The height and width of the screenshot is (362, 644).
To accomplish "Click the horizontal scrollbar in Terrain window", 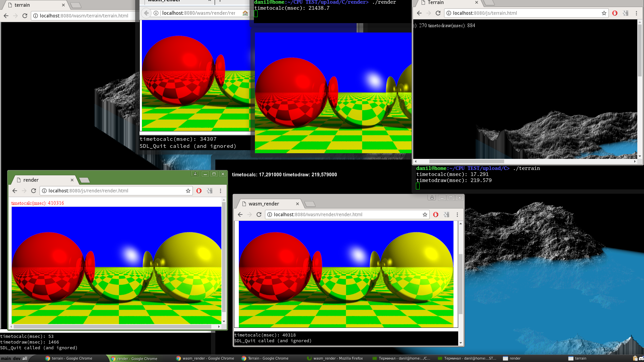I will [466, 161].
